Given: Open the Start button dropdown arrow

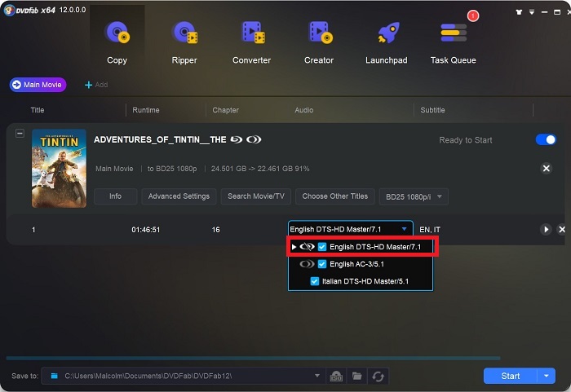Looking at the screenshot, I should (547, 376).
